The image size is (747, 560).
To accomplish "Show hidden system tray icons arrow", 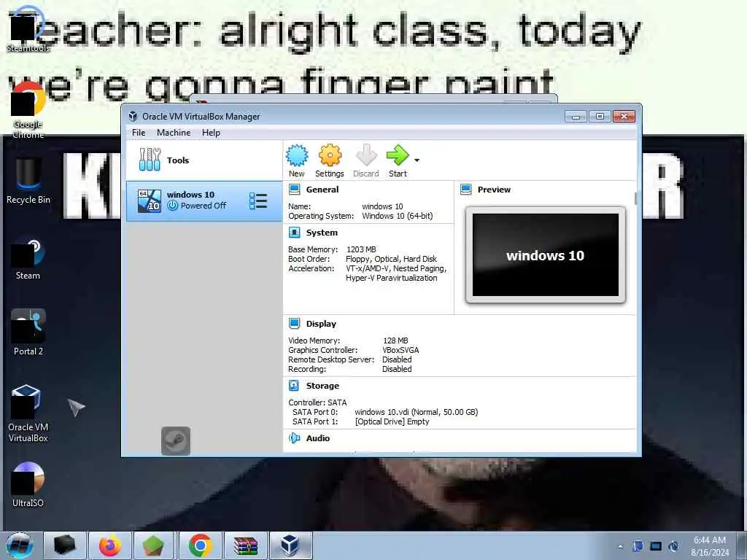I will (620, 546).
